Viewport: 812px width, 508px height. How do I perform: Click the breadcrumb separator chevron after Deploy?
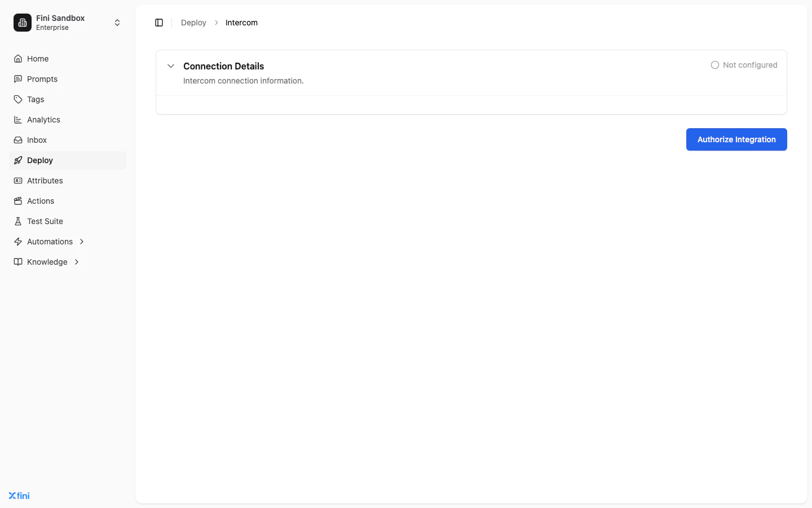pyautogui.click(x=216, y=23)
